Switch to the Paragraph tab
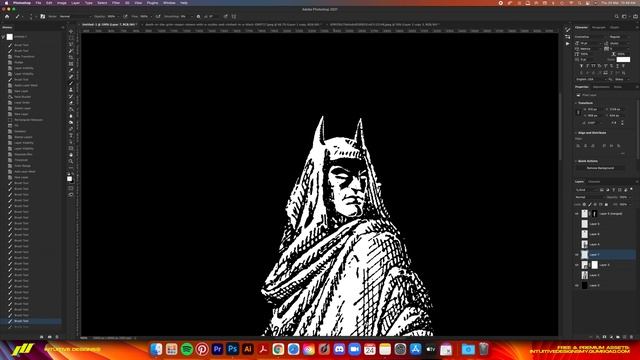 [x=599, y=27]
